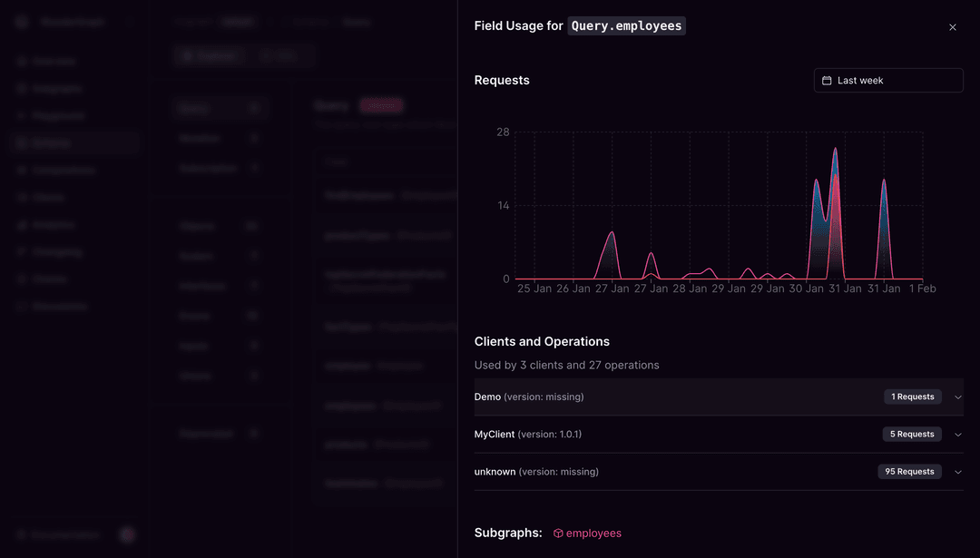The image size is (980, 558).
Task: Click the Query.employees field name label
Action: point(626,26)
